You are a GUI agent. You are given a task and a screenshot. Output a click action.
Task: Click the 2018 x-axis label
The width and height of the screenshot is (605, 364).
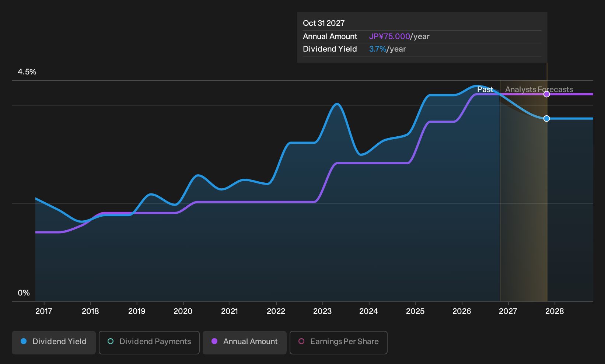point(90,311)
